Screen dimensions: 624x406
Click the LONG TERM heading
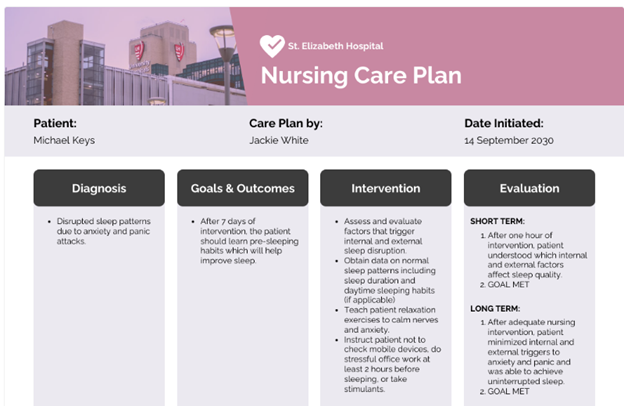pyautogui.click(x=498, y=309)
